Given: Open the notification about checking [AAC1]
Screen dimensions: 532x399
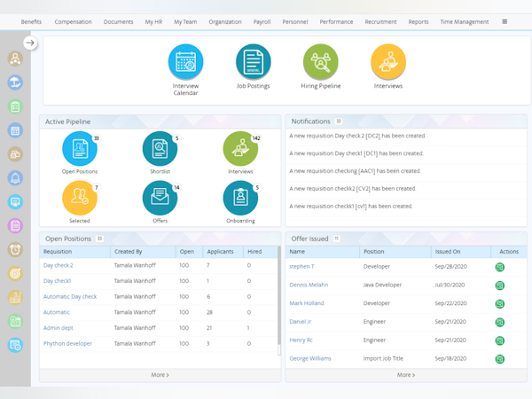Looking at the screenshot, I should (356, 171).
